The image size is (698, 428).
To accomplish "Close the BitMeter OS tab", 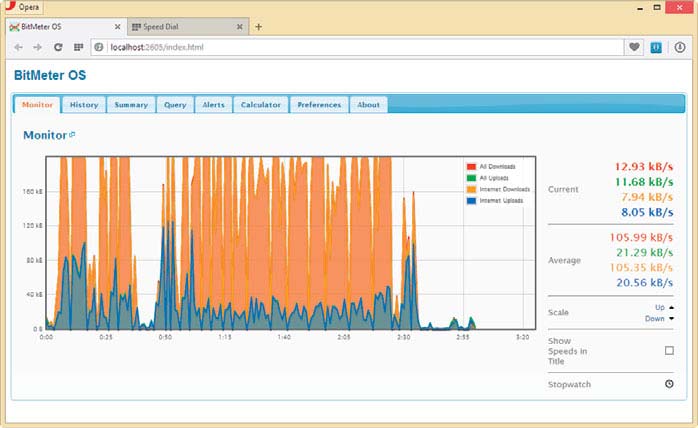I will pyautogui.click(x=118, y=27).
